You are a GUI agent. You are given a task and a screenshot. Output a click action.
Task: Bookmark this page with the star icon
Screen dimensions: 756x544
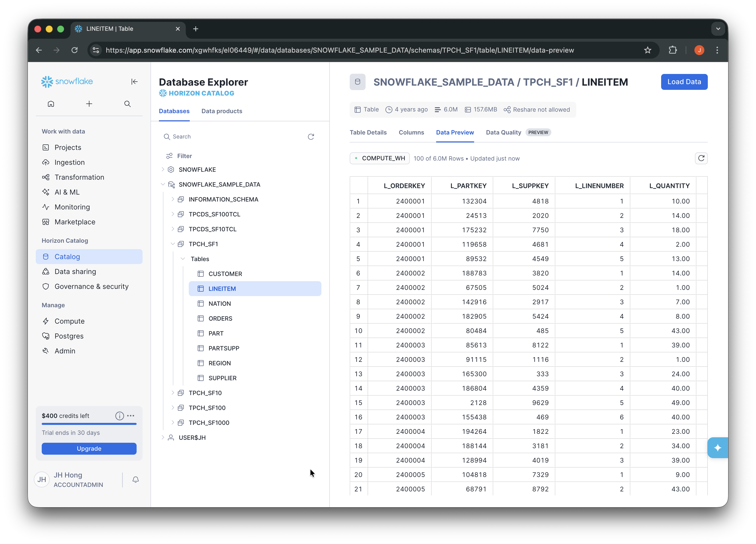click(647, 50)
